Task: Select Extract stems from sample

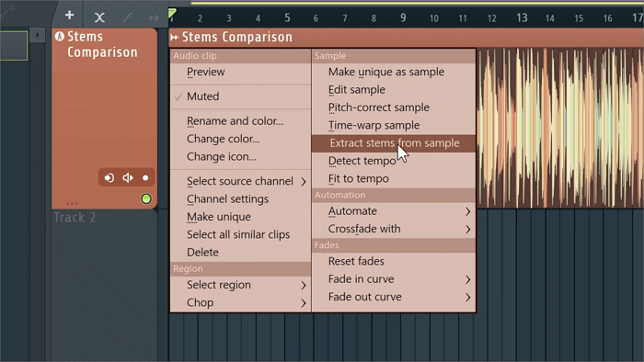Action: point(394,143)
